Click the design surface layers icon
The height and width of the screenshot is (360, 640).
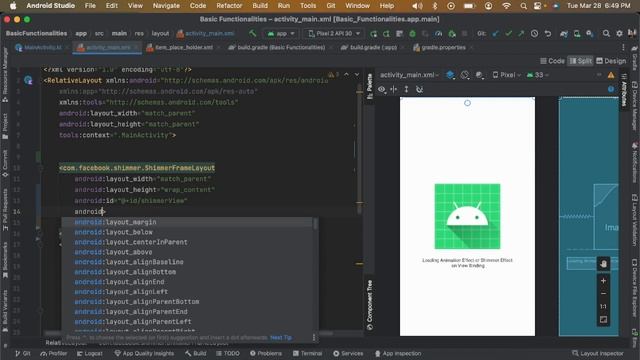pos(450,75)
